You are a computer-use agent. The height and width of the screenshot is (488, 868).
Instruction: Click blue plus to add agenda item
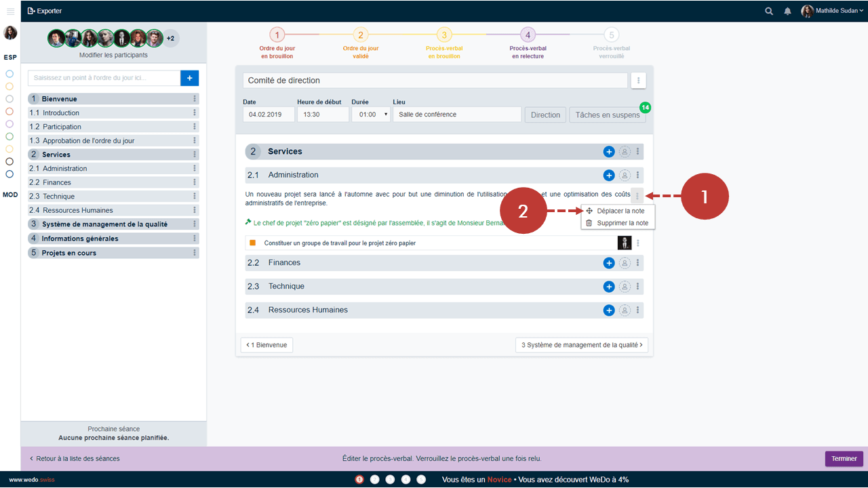pos(189,79)
